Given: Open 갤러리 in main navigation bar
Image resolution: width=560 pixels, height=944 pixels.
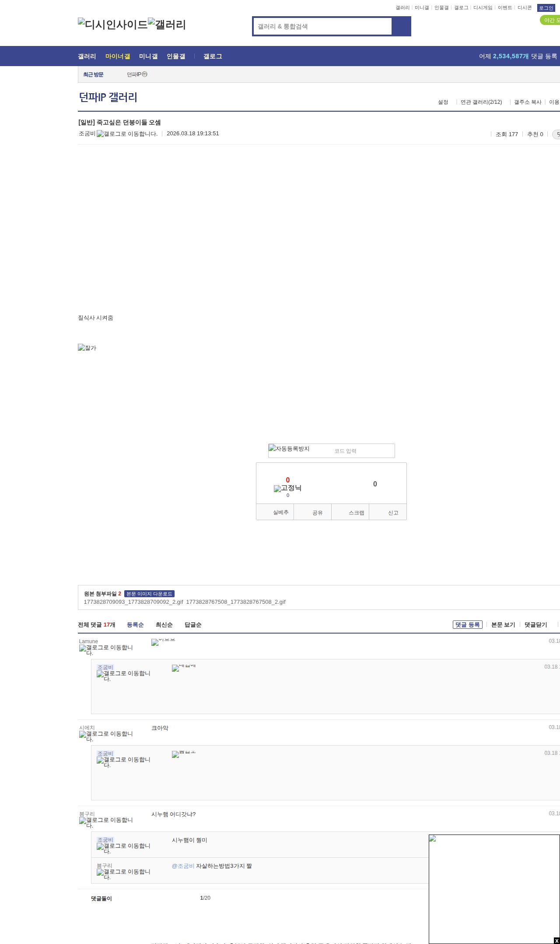Looking at the screenshot, I should pos(87,56).
